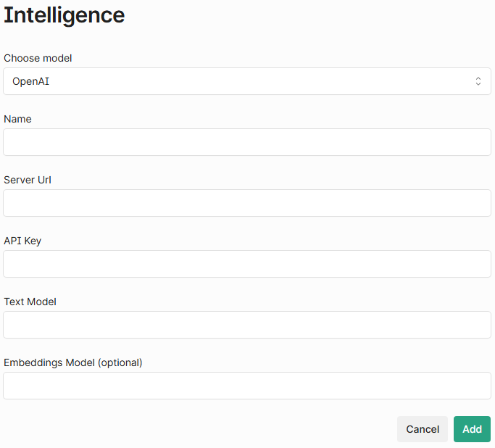Click the 'Text Model' label
Image resolution: width=495 pixels, height=448 pixels.
(30, 302)
